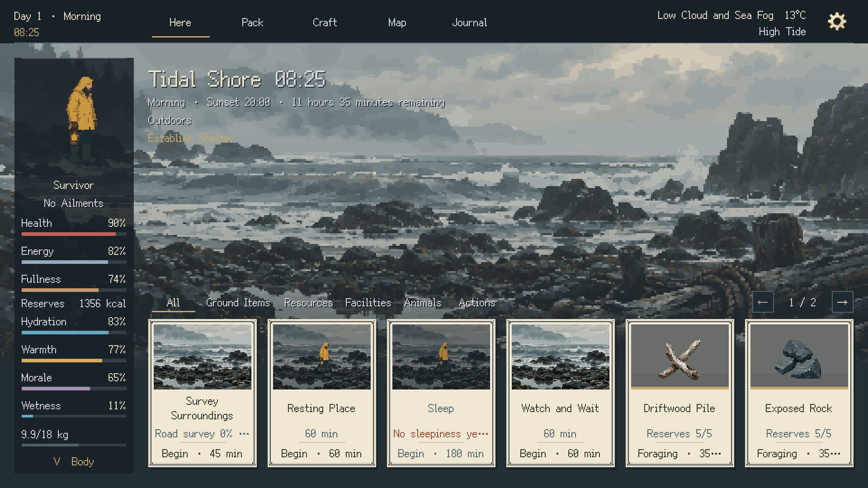Click the High Tide indicator

click(782, 32)
